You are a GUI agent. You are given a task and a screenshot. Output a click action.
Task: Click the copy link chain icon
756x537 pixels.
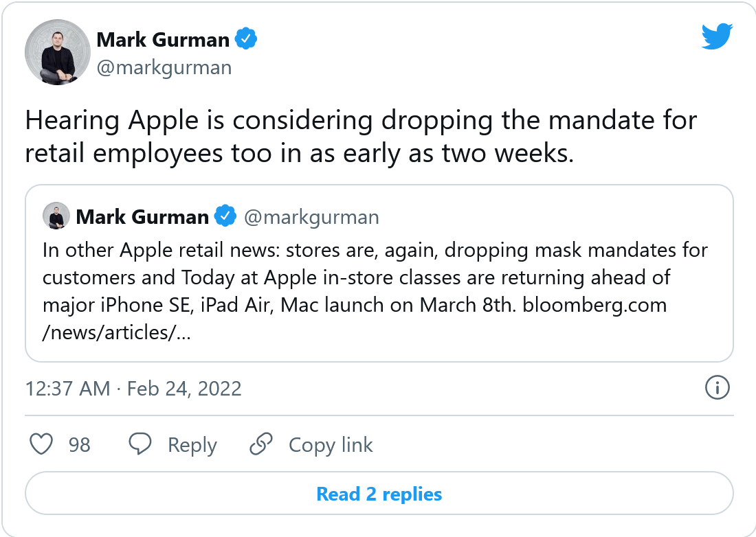(x=261, y=444)
